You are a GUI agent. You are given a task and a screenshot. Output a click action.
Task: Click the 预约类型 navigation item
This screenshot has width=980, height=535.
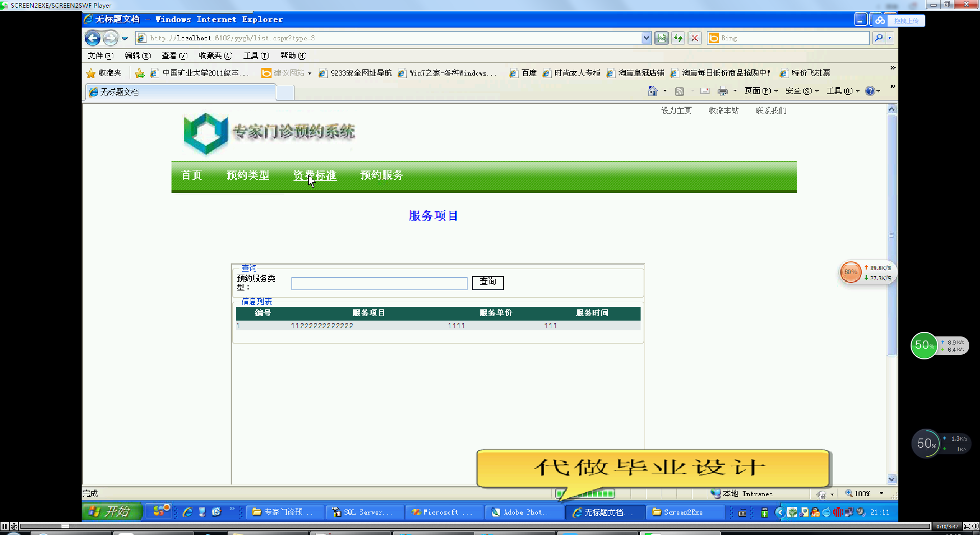point(248,175)
